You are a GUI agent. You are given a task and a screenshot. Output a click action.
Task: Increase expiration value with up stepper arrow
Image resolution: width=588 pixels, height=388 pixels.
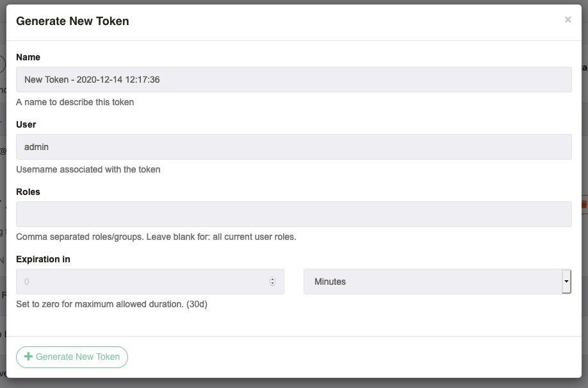[x=273, y=279]
